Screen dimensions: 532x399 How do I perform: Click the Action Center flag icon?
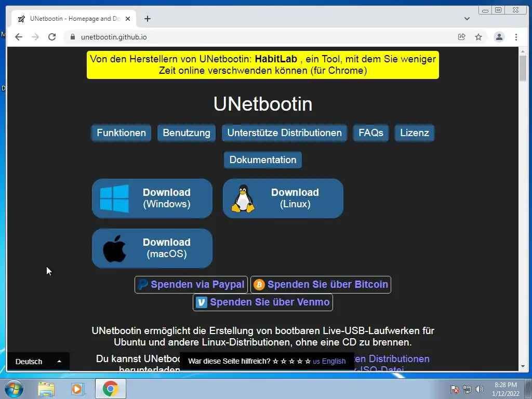point(455,389)
